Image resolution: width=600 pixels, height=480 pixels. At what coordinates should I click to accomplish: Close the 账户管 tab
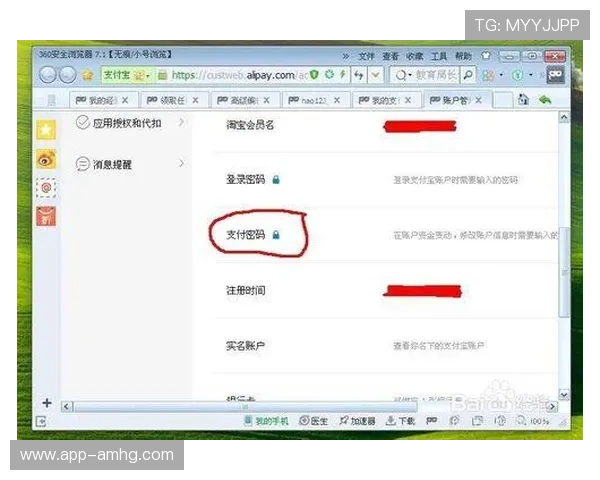478,100
